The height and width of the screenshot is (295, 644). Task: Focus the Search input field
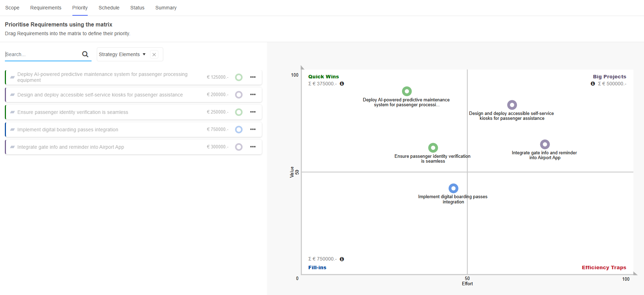point(42,54)
